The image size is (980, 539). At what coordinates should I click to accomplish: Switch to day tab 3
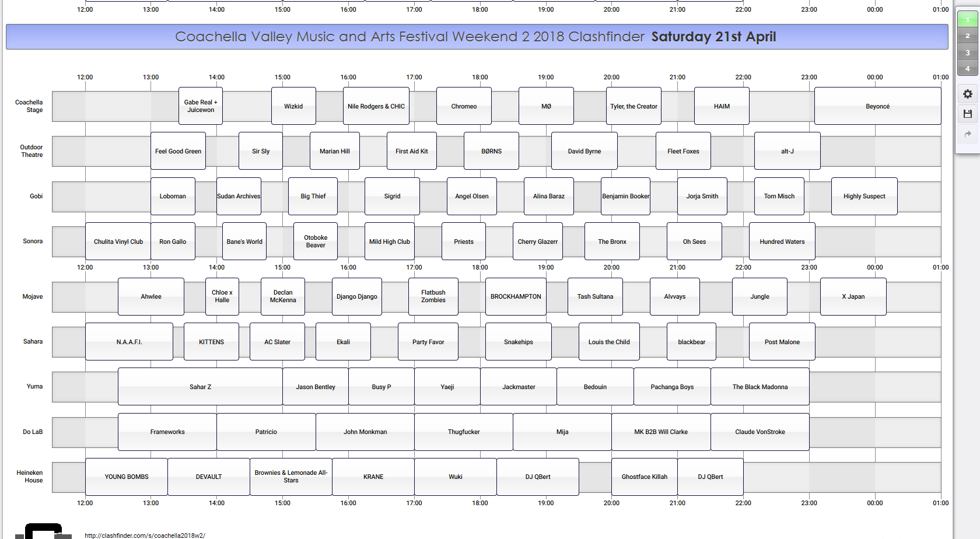click(x=968, y=52)
